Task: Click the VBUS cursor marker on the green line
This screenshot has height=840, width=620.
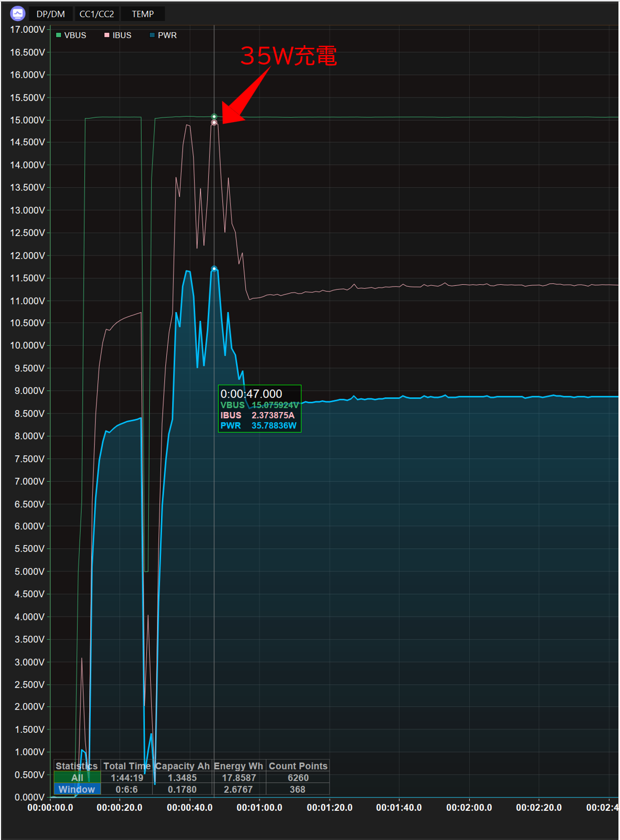Action: point(214,116)
